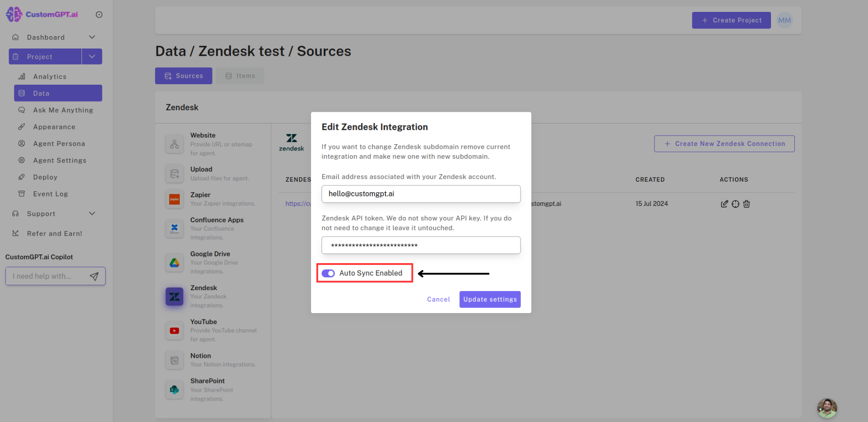Click the 'Edit Zendesk Integration' dialog title
This screenshot has width=868, height=422.
pyautogui.click(x=375, y=127)
